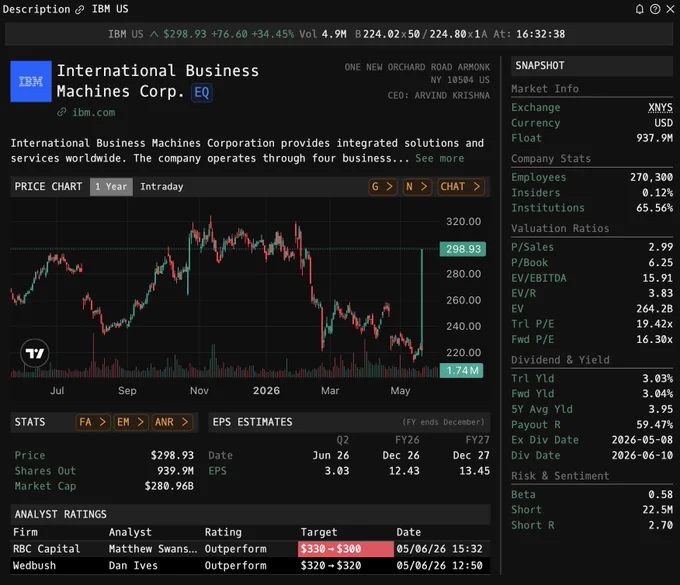Image resolution: width=680 pixels, height=585 pixels.
Task: Click the notification bell icon
Action: coord(639,9)
